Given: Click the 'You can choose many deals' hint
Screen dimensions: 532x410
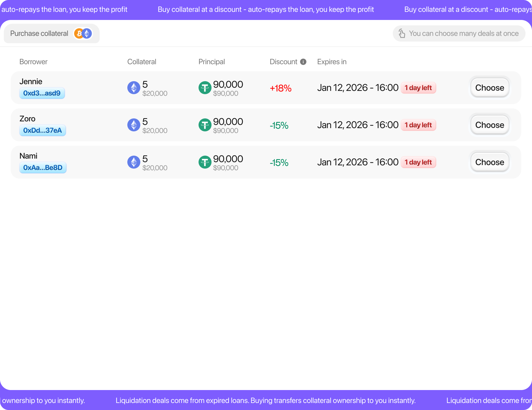Looking at the screenshot, I should pyautogui.click(x=459, y=33).
